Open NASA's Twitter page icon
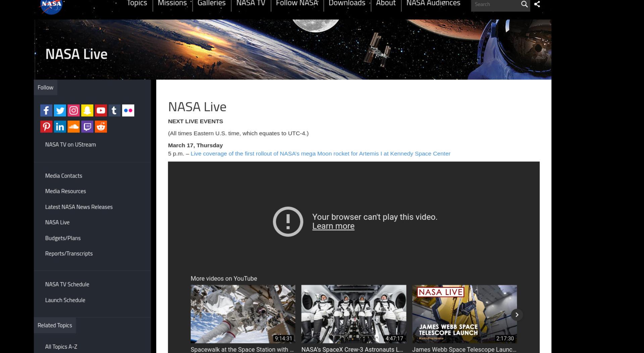The image size is (644, 353). click(60, 110)
